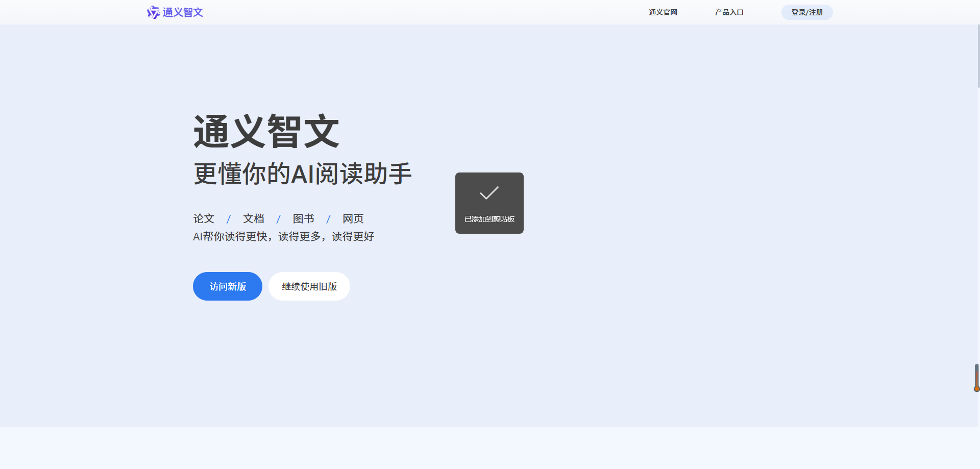Screen dimensions: 980x469
Task: Click the checkmark in 已添加到剪贴板 toast
Action: click(x=489, y=193)
